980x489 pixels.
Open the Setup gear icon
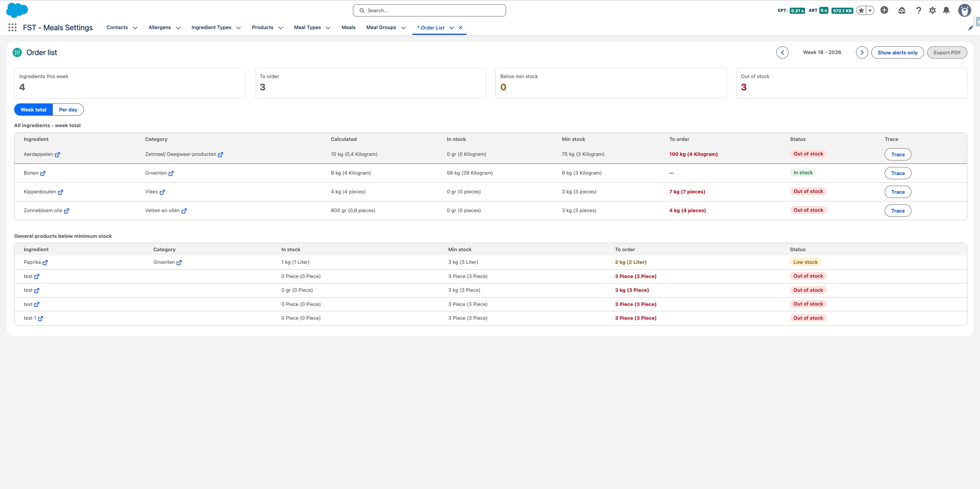click(933, 10)
